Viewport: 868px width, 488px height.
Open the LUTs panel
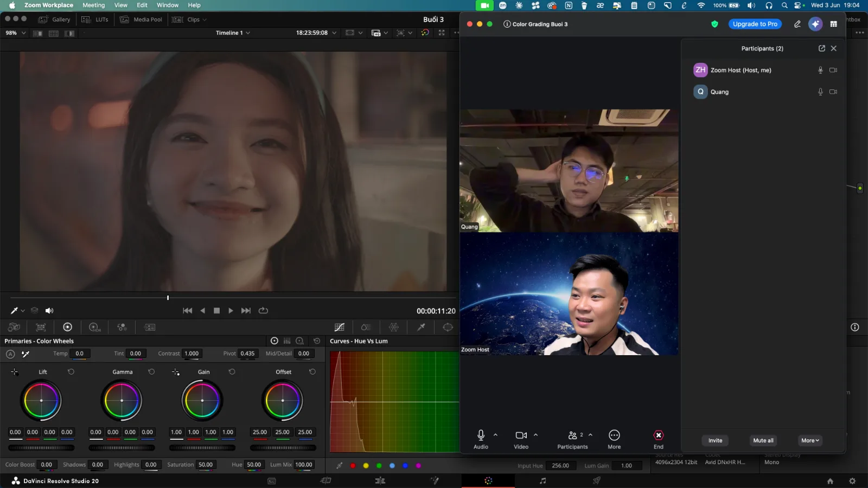[x=95, y=20]
